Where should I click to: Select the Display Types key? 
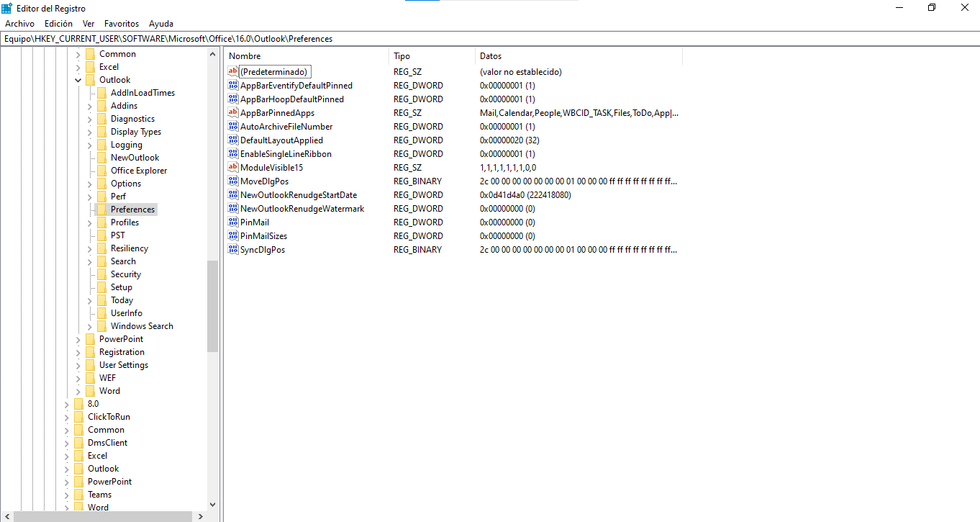(136, 132)
